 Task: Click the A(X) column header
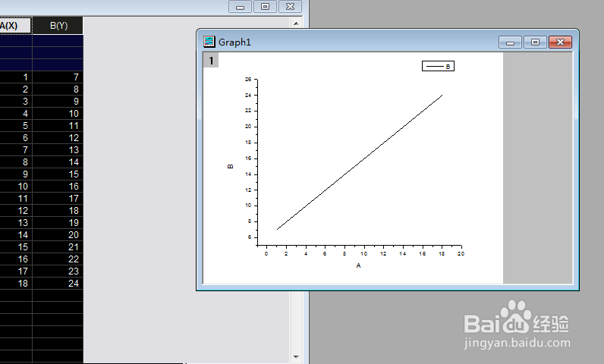tap(15, 26)
